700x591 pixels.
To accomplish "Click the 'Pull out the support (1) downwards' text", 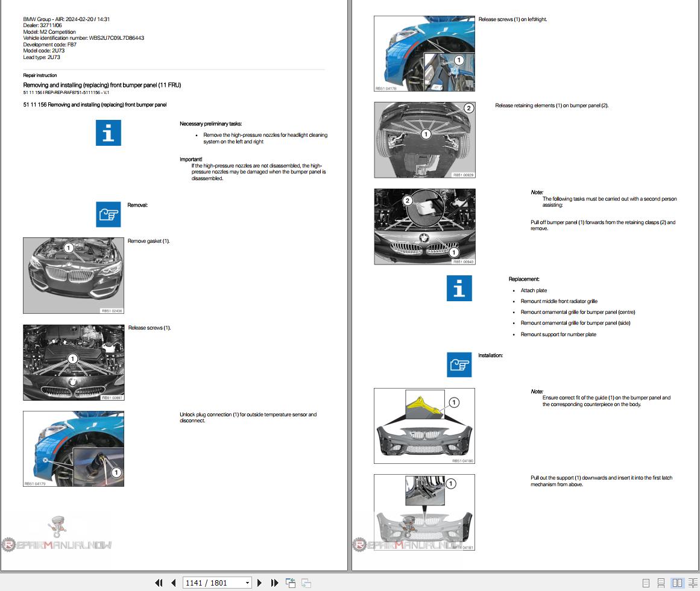I will 601,481.
